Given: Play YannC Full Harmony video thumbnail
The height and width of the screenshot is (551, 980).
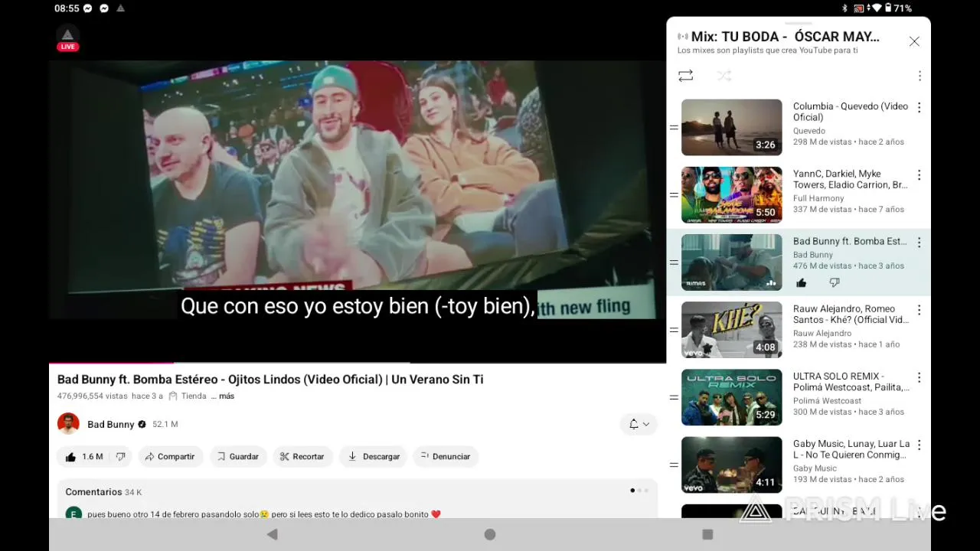Looking at the screenshot, I should pyautogui.click(x=732, y=194).
